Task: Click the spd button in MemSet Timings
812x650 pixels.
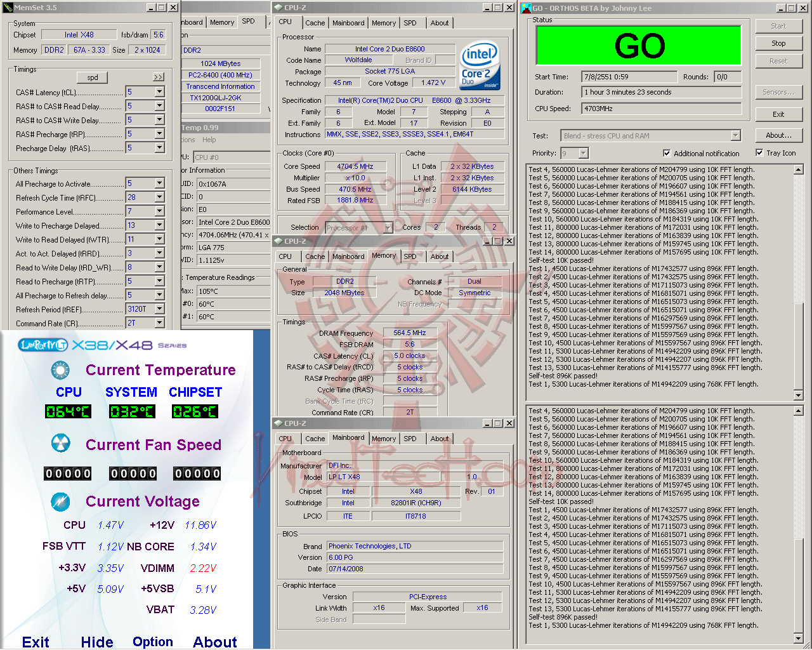Action: click(93, 77)
